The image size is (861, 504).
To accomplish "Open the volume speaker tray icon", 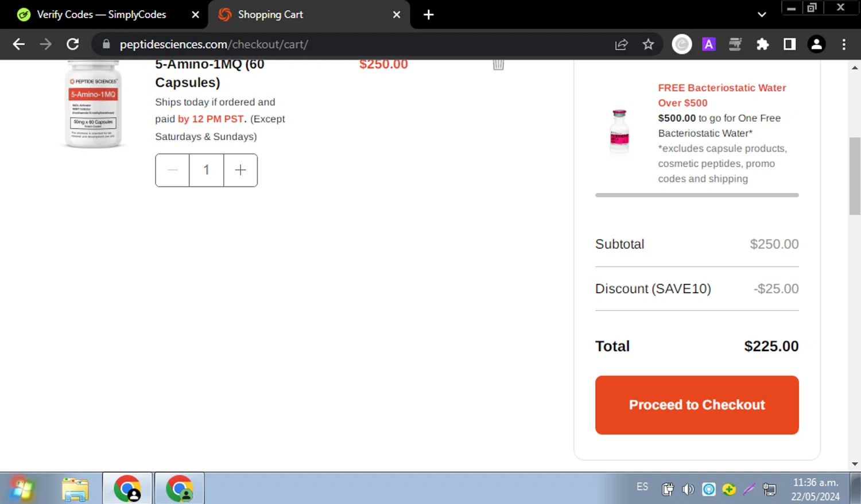I will tap(688, 489).
